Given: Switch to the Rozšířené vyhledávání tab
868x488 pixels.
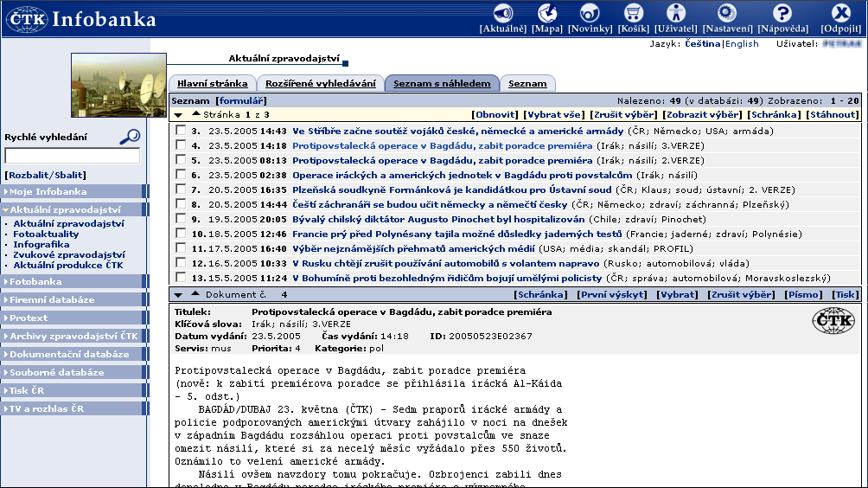Looking at the screenshot, I should coord(320,84).
